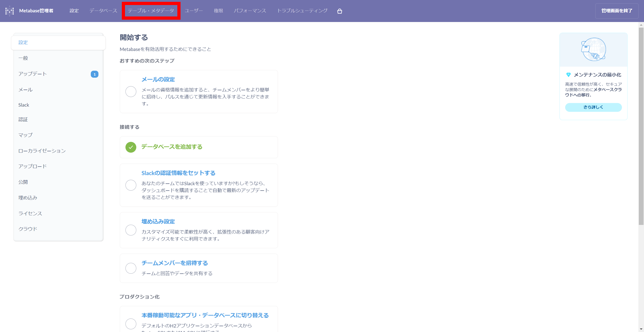Open Slackの認証情報をセットする link
Viewport: 644px width, 332px height.
point(178,173)
